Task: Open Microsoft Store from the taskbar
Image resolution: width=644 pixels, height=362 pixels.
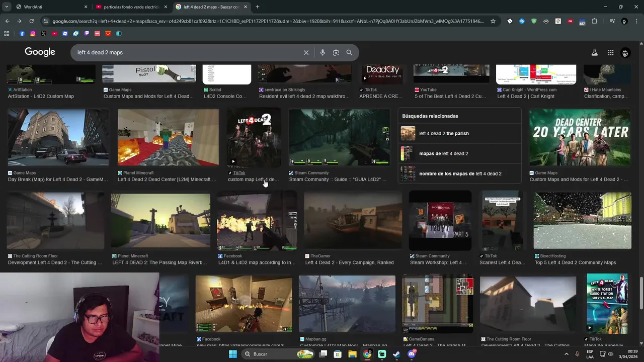Action: pos(338,354)
